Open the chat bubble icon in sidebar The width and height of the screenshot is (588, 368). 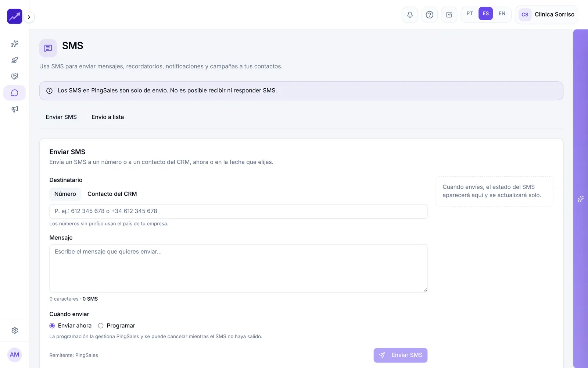15,93
